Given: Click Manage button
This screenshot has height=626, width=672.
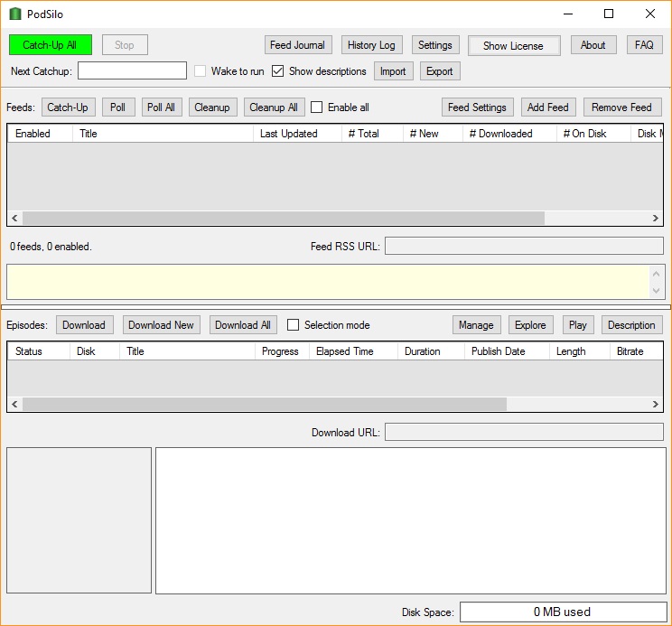Looking at the screenshot, I should point(477,325).
